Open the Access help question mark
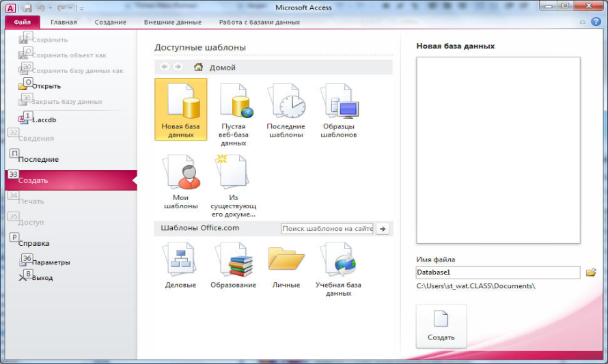Viewport: 608px width, 364px height. coord(596,22)
